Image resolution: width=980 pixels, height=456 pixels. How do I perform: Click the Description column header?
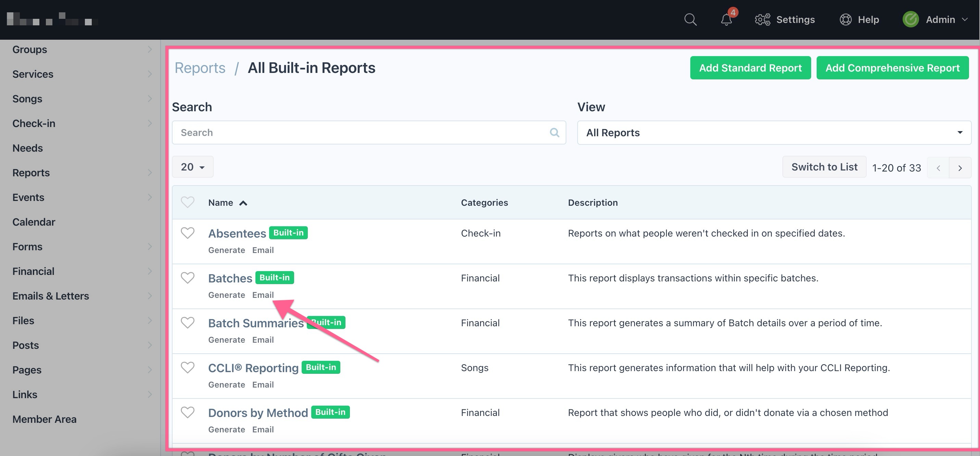[x=593, y=202]
